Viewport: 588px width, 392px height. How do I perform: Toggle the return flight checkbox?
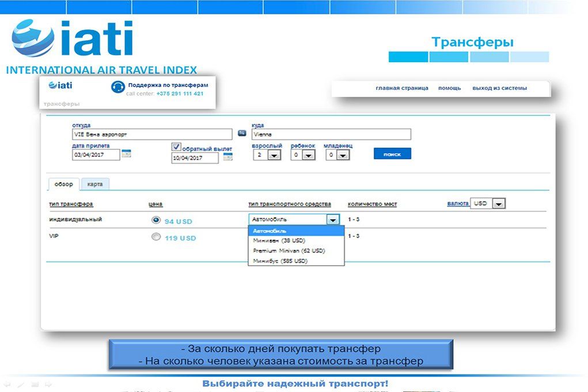point(176,147)
